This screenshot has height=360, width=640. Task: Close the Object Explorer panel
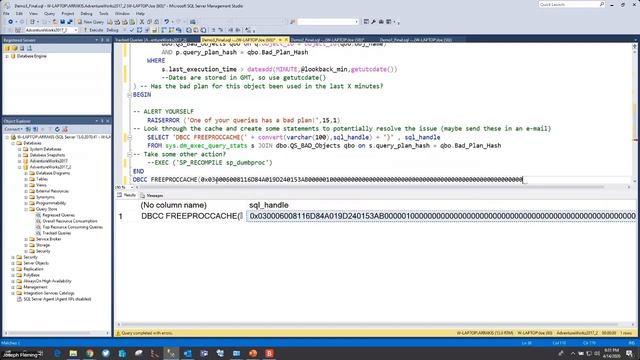[x=108, y=121]
